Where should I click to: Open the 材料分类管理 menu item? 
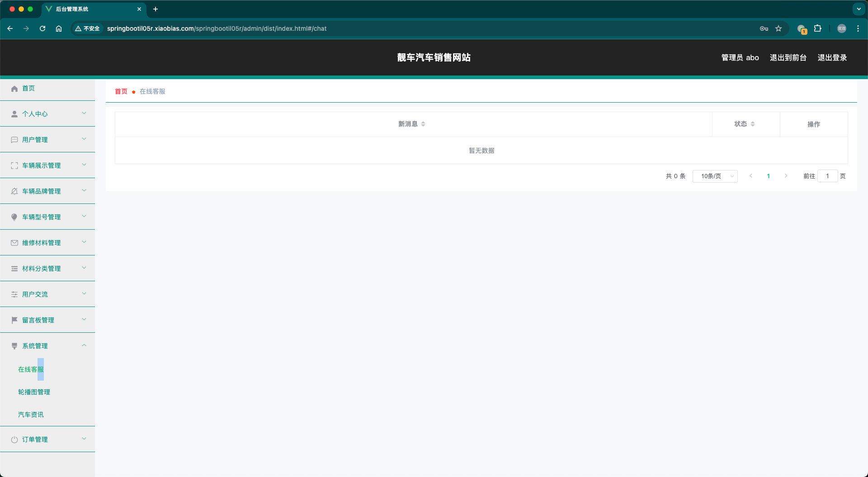point(47,269)
